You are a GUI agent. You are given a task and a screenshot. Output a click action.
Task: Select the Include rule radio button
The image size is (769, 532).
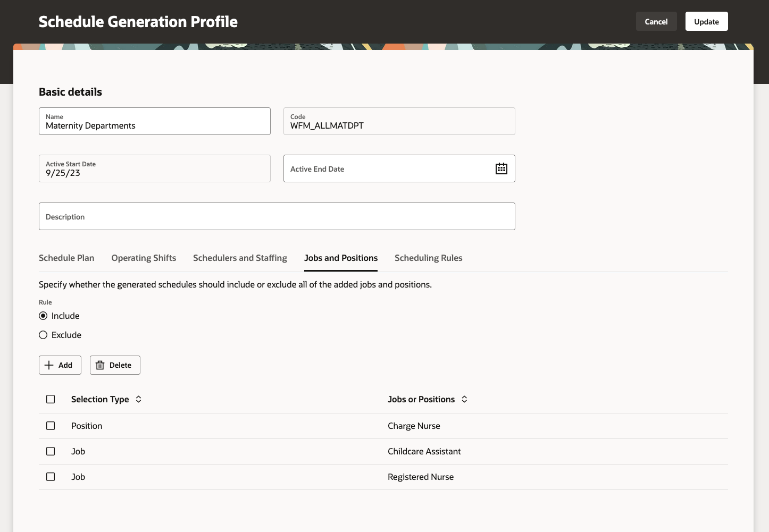coord(43,316)
